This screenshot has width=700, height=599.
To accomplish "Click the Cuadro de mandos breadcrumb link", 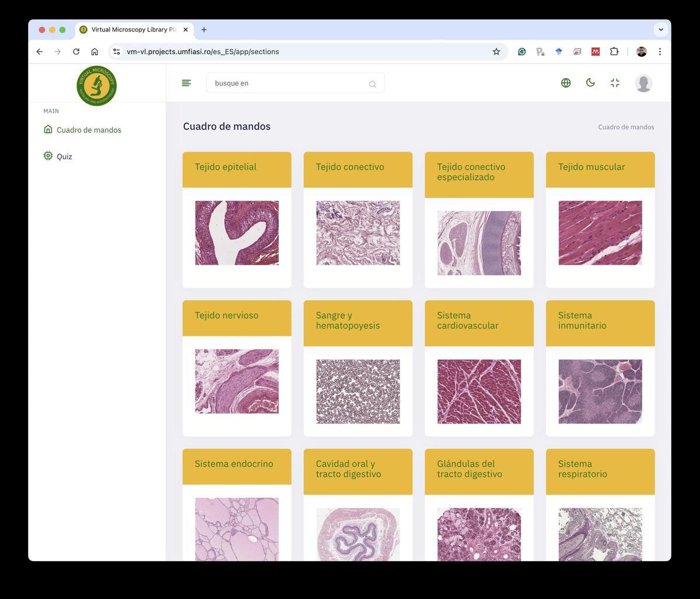I will pos(626,127).
